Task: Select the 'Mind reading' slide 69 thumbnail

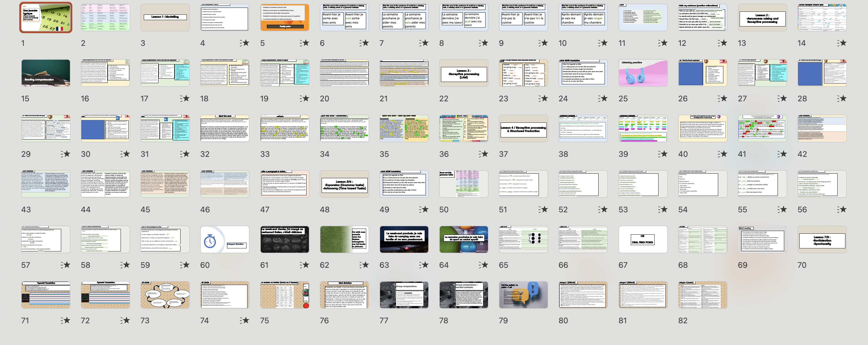Action: pyautogui.click(x=762, y=239)
